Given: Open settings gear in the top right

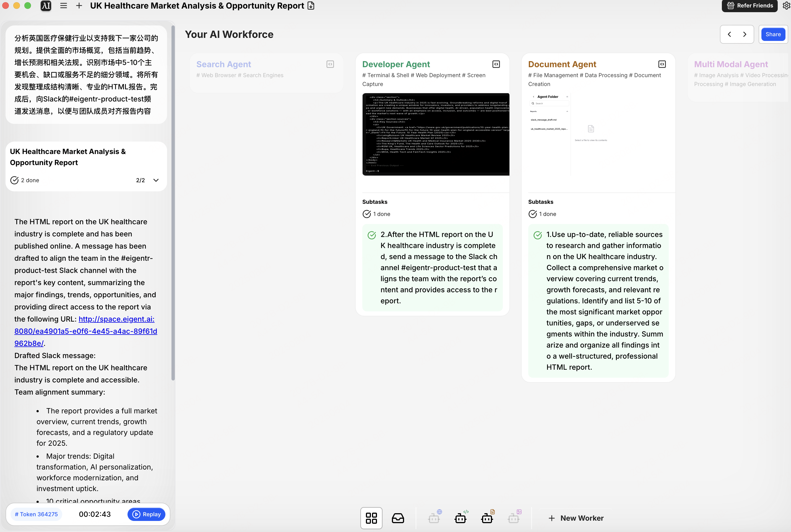Looking at the screenshot, I should [x=786, y=6].
